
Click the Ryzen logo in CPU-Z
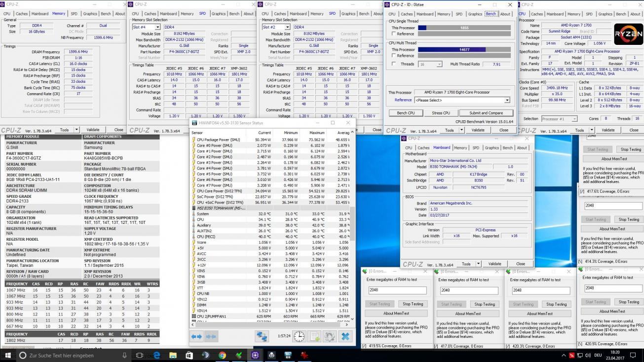click(628, 34)
